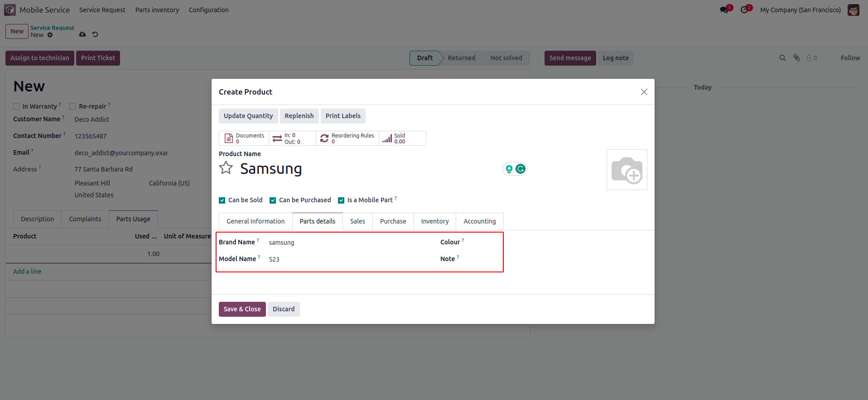Discard the new product

click(x=284, y=309)
